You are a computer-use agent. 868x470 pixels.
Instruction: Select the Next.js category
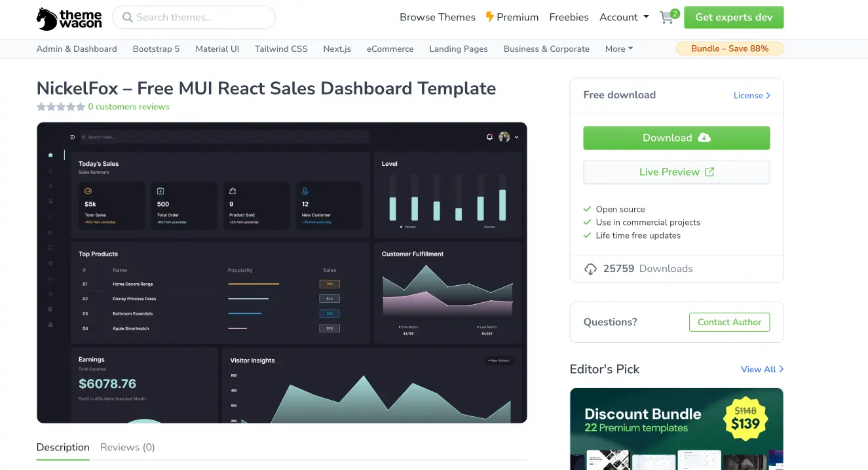click(337, 49)
